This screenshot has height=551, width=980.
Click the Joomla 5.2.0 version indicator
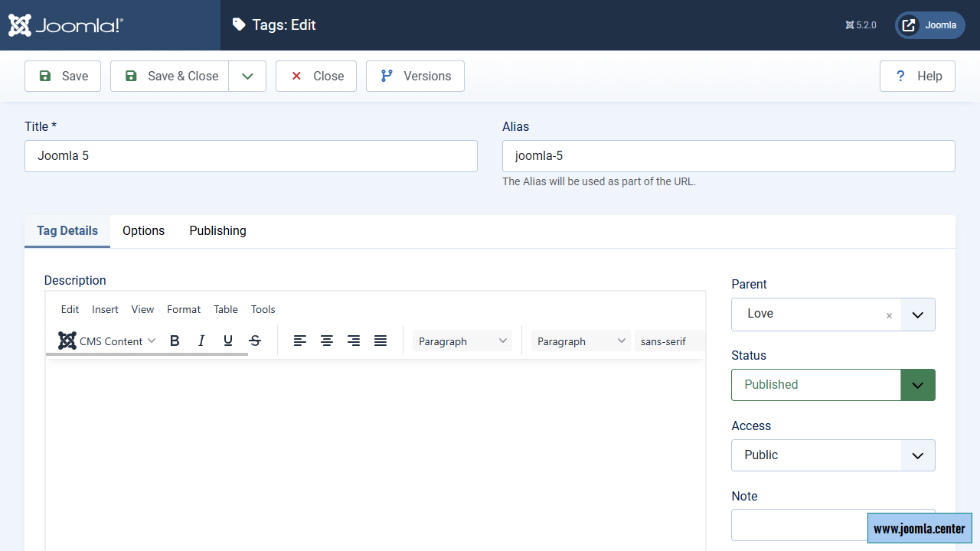click(x=861, y=25)
